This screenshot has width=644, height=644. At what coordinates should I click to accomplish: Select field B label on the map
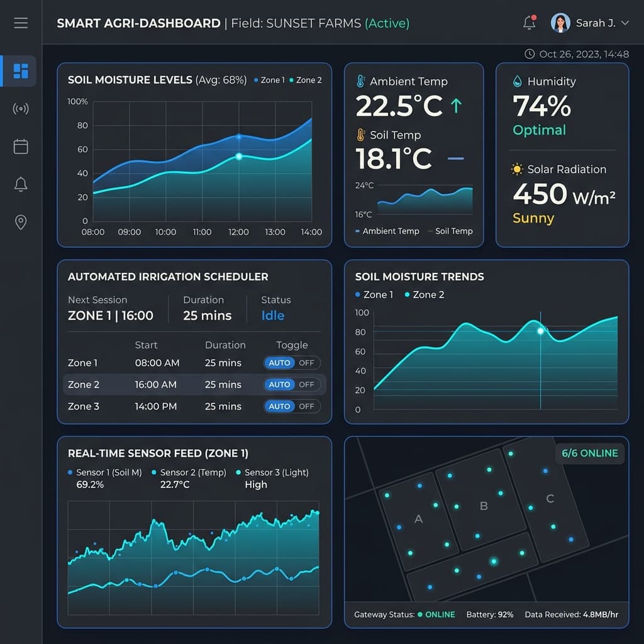pyautogui.click(x=484, y=506)
